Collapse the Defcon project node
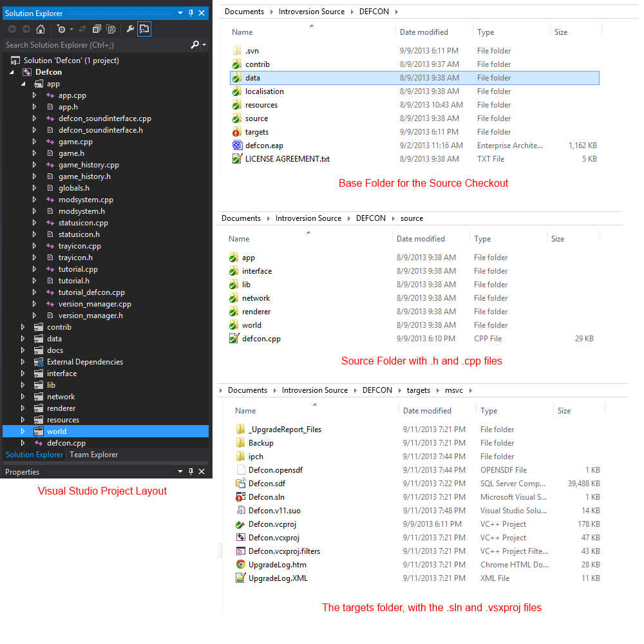644x644 pixels. point(12,72)
